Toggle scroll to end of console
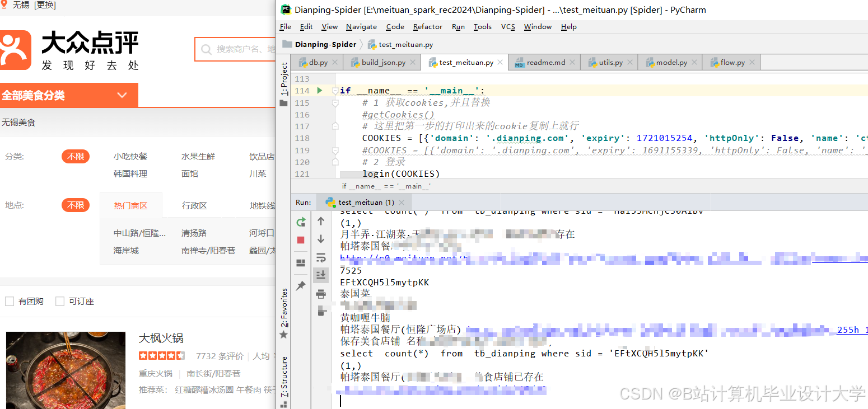Image resolution: width=868 pixels, height=409 pixels. click(321, 275)
